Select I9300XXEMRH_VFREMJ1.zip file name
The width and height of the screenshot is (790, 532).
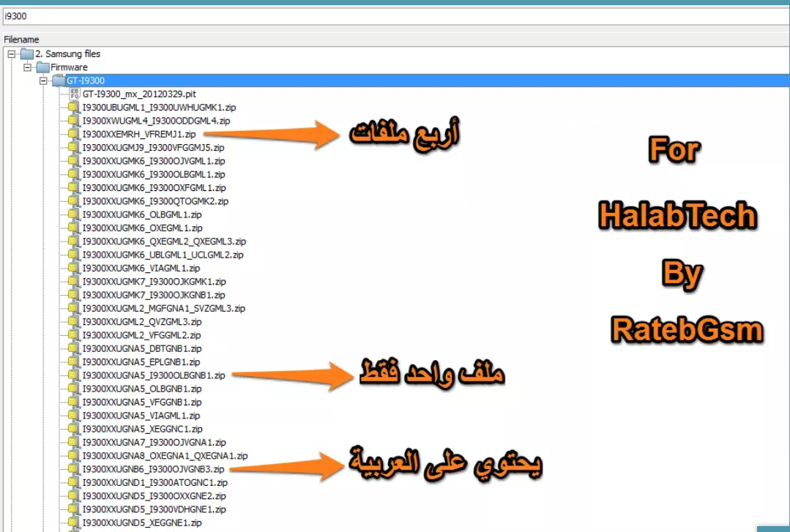tap(139, 134)
